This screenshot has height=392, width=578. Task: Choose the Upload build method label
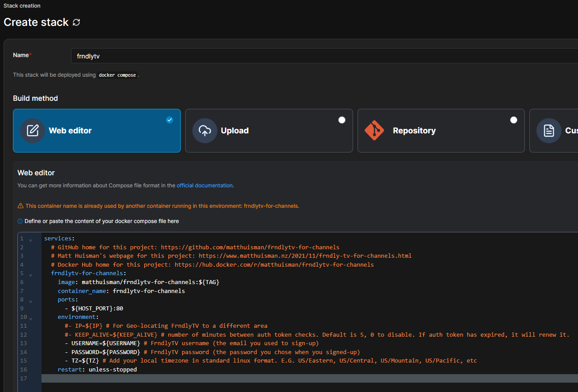235,131
